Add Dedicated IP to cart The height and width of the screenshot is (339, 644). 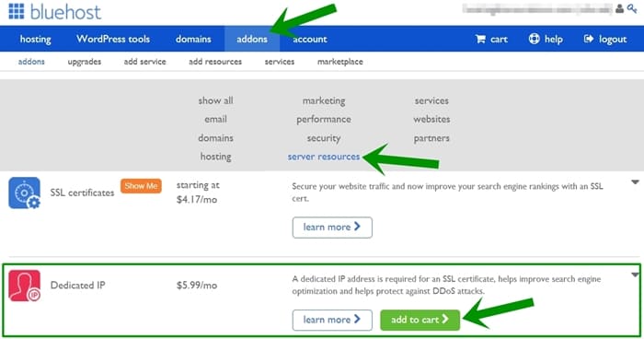pyautogui.click(x=420, y=320)
